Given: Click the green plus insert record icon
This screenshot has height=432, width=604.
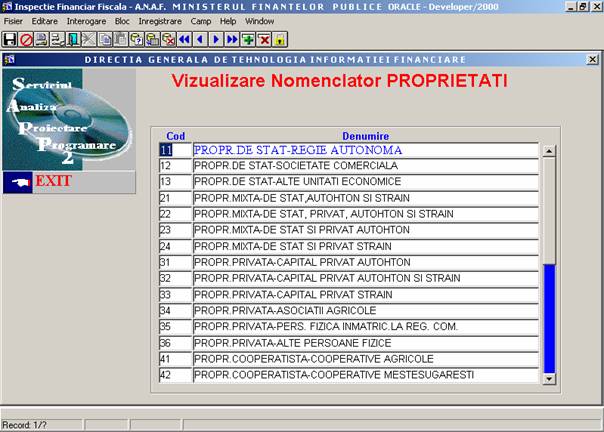Looking at the screenshot, I should click(248, 40).
